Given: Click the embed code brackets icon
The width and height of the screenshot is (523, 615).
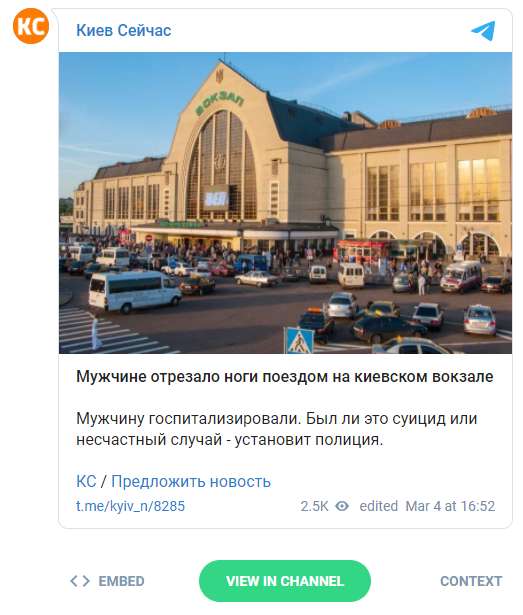Looking at the screenshot, I should 80,581.
